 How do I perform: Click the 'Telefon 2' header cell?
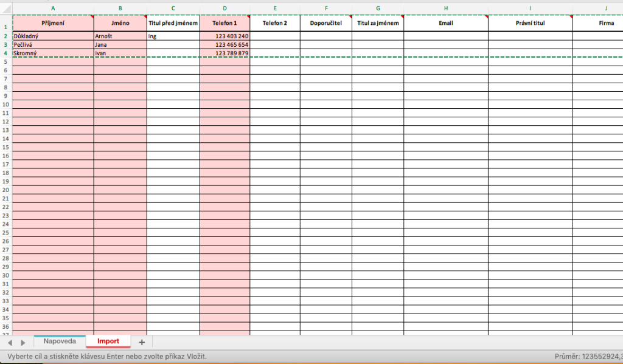point(275,23)
